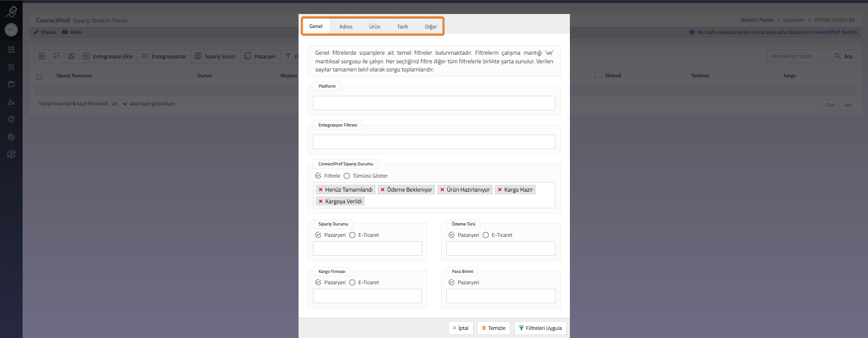Open the dashboard grid icon in the sidebar
This screenshot has height=338, width=868.
tap(11, 50)
